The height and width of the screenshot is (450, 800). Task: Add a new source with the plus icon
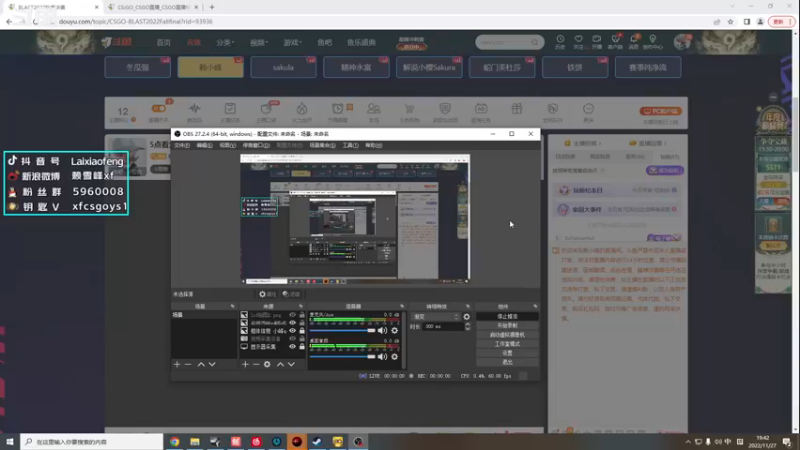[x=245, y=364]
